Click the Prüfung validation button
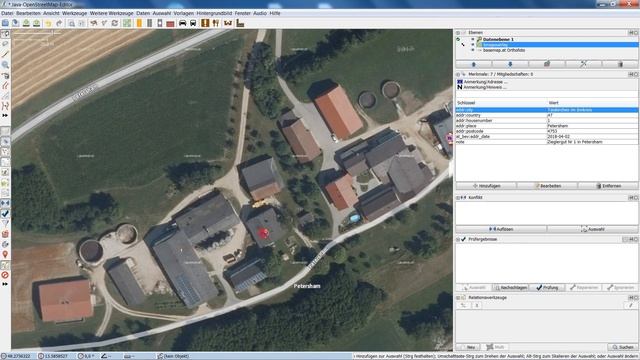Screen dimensions: 640x360 point(547,288)
